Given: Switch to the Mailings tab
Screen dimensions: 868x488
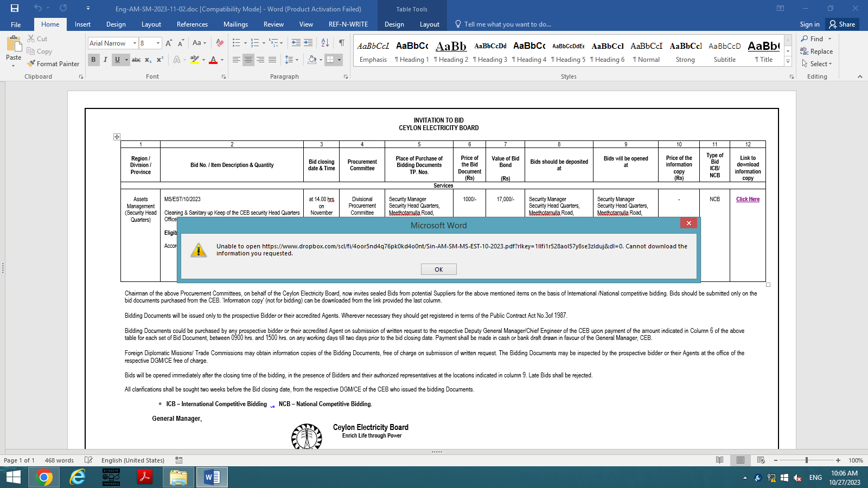Looking at the screenshot, I should [x=235, y=24].
